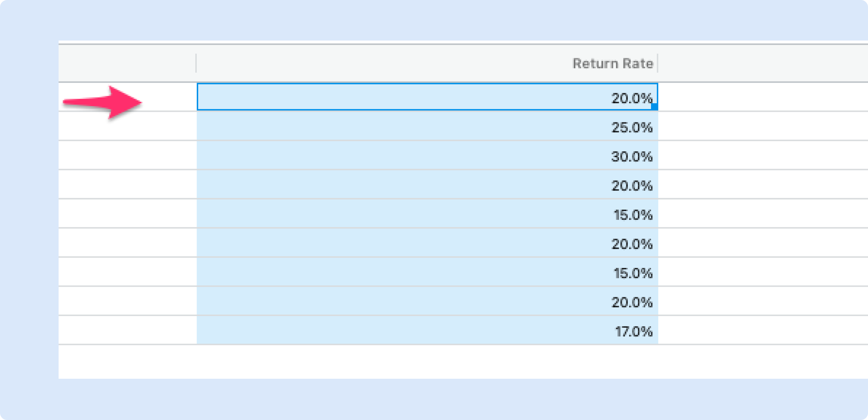Click the blue fill handle on selected cell
The image size is (868, 420).
coord(654,107)
